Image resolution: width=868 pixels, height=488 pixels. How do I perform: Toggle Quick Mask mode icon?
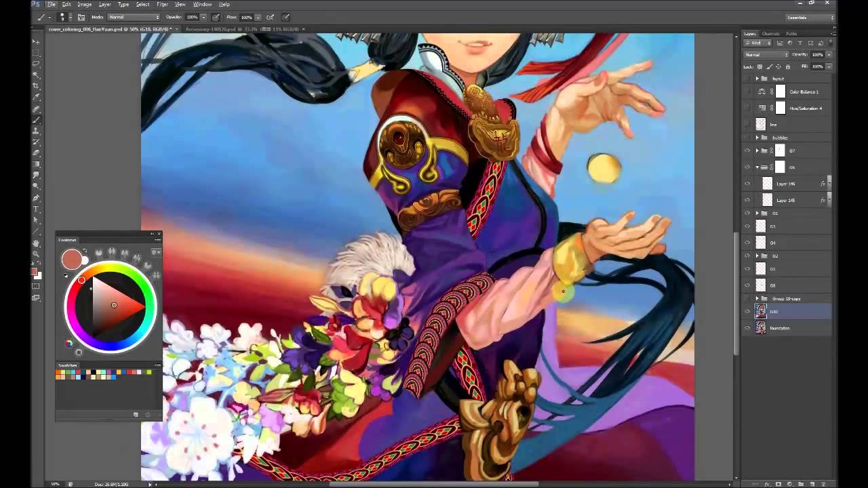click(x=36, y=286)
